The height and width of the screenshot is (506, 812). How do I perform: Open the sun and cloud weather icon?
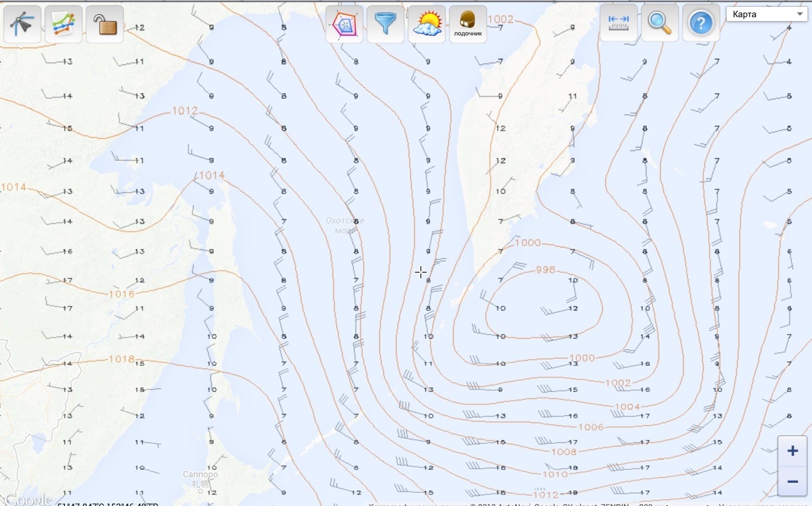click(427, 24)
